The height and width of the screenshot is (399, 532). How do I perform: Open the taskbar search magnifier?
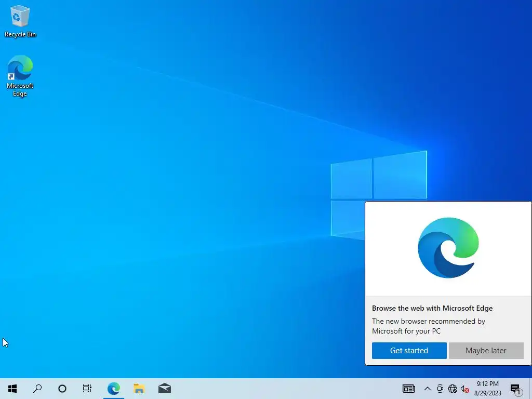(37, 389)
